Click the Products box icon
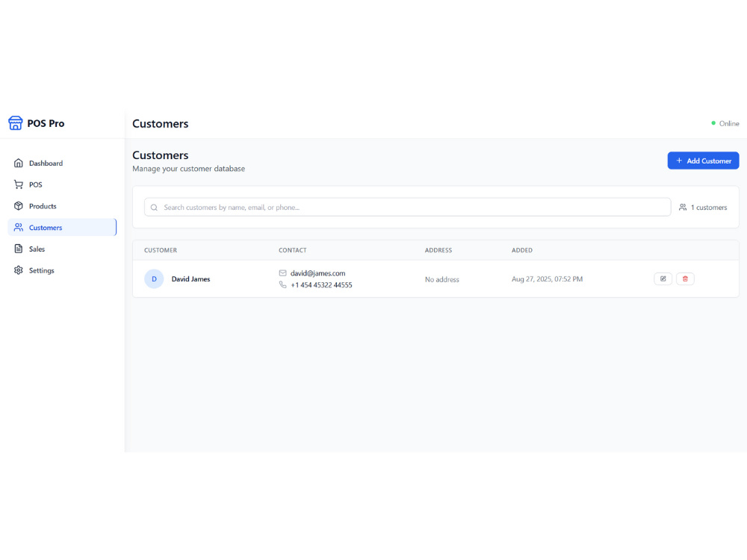The width and height of the screenshot is (747, 560). pos(19,206)
